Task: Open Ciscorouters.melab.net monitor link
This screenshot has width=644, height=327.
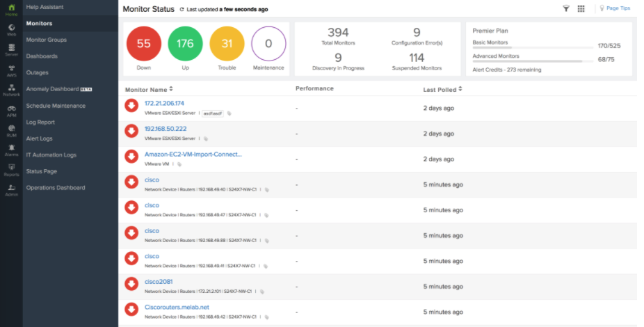Action: point(177,307)
